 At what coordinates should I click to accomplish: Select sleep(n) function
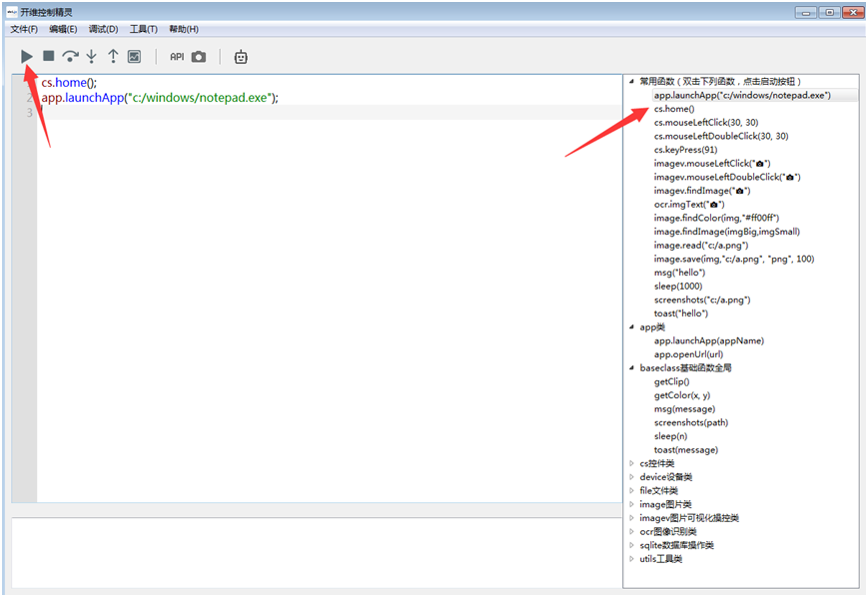[x=670, y=436]
